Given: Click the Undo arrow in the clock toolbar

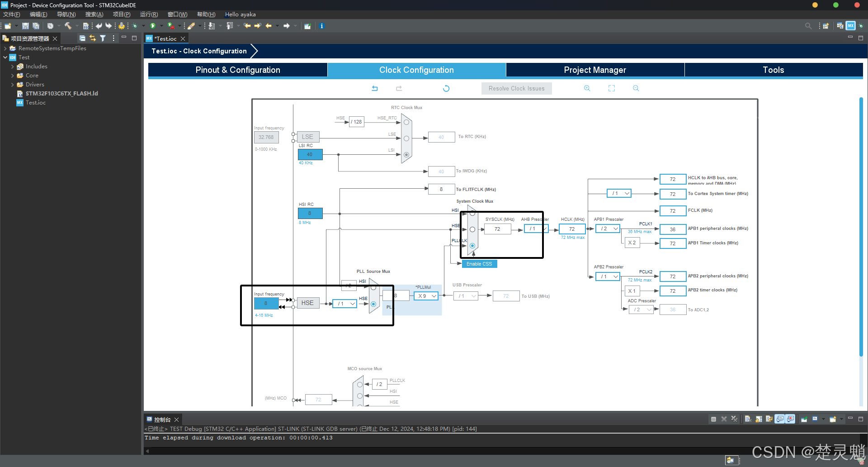Looking at the screenshot, I should pyautogui.click(x=375, y=88).
